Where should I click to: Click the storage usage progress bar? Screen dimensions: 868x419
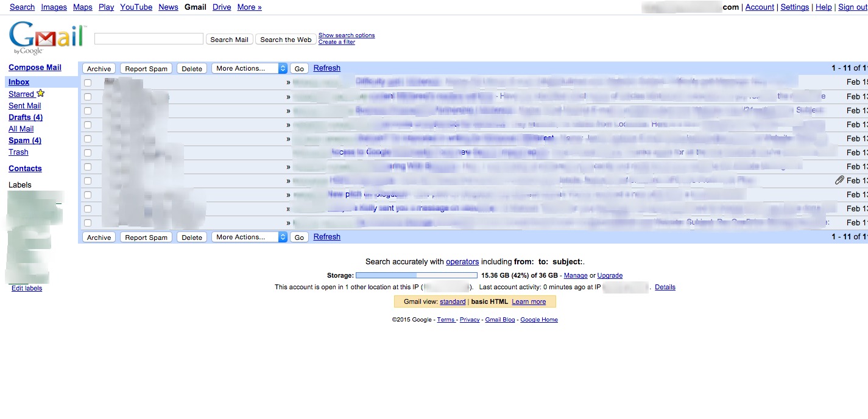click(417, 275)
